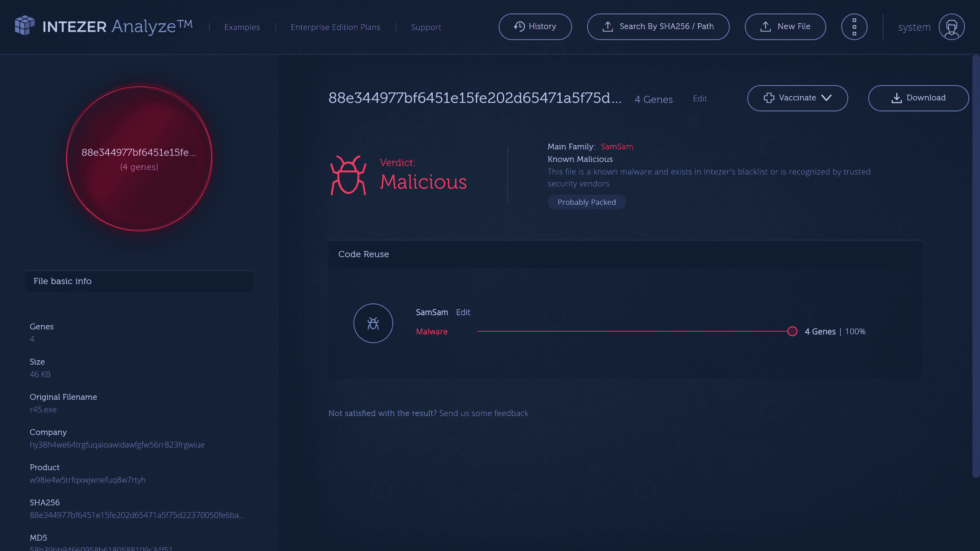
Task: Open the History button
Action: click(535, 27)
